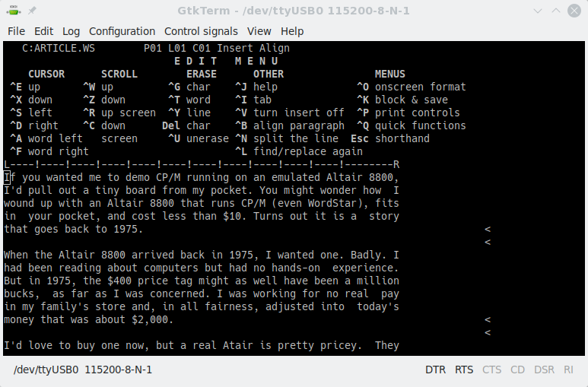Open the View menu
588x387 pixels.
[x=259, y=31]
